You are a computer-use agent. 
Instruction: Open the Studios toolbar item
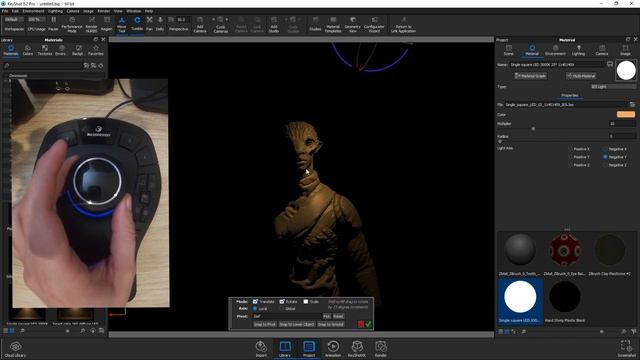(315, 24)
